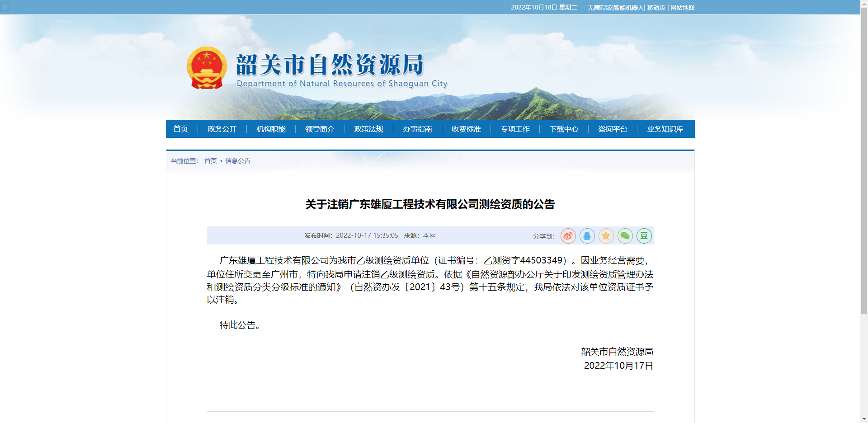Screen dimensions: 868x423
Task: Open the 智能机器人 link
Action: (628, 8)
